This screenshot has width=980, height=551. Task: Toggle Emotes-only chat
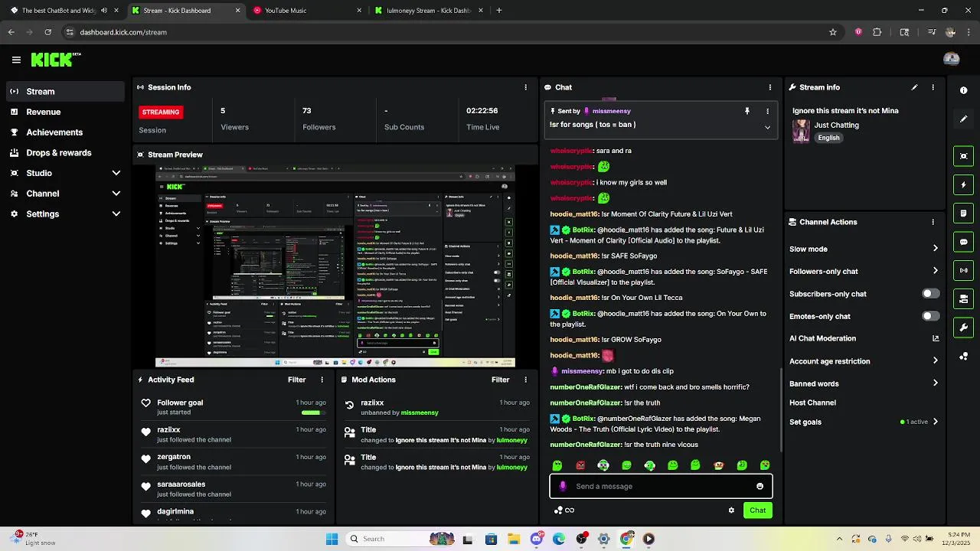930,316
